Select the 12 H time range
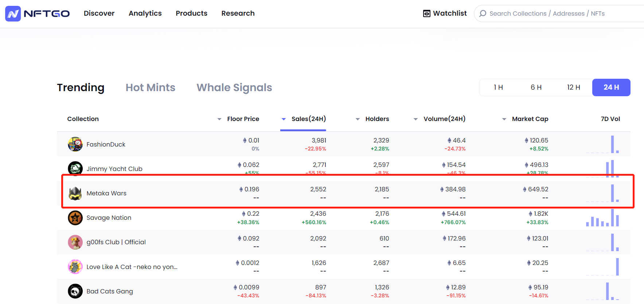The width and height of the screenshot is (644, 304). point(574,87)
